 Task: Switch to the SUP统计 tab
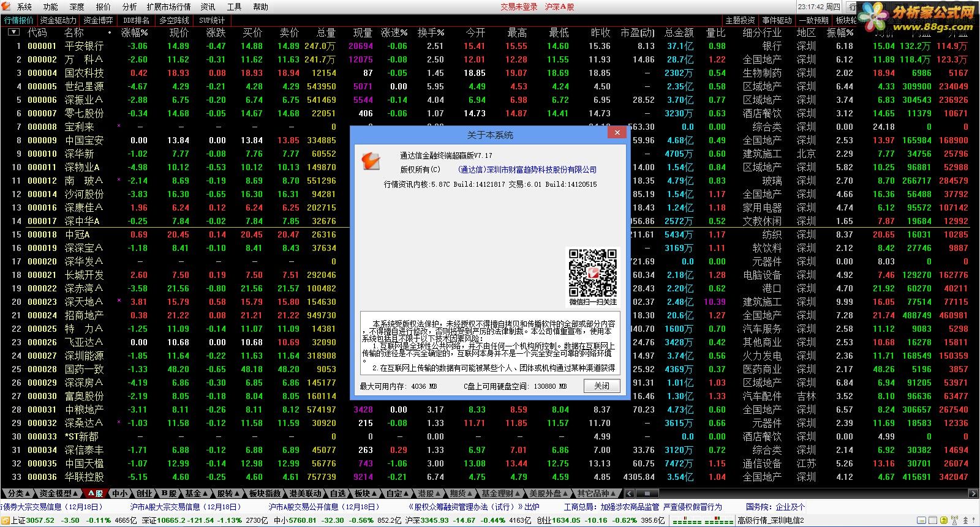212,20
